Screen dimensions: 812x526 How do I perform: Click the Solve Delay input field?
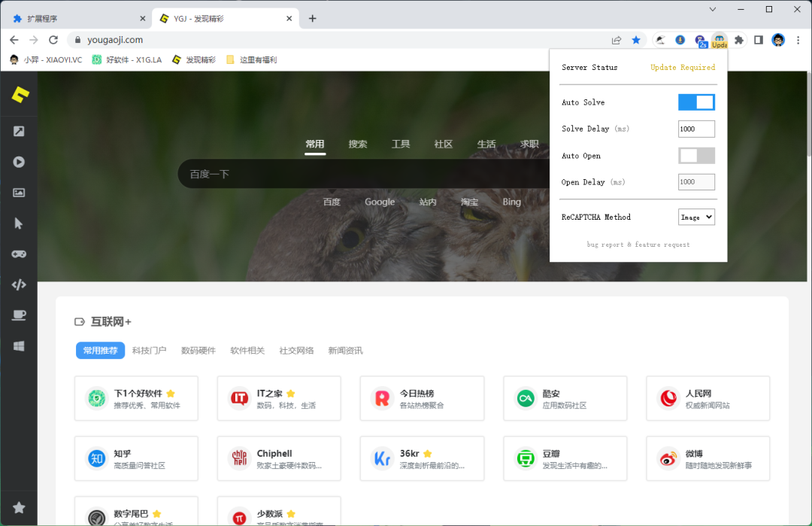696,129
